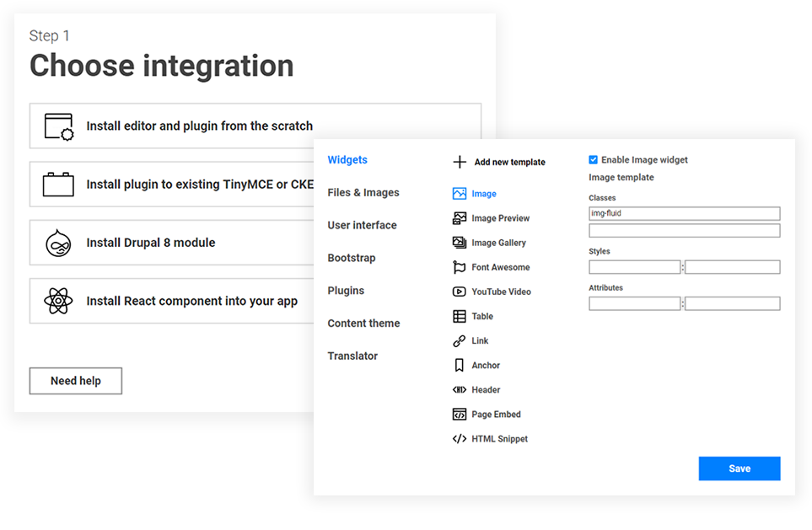
Task: Select the YouTube Video play icon
Action: point(460,292)
